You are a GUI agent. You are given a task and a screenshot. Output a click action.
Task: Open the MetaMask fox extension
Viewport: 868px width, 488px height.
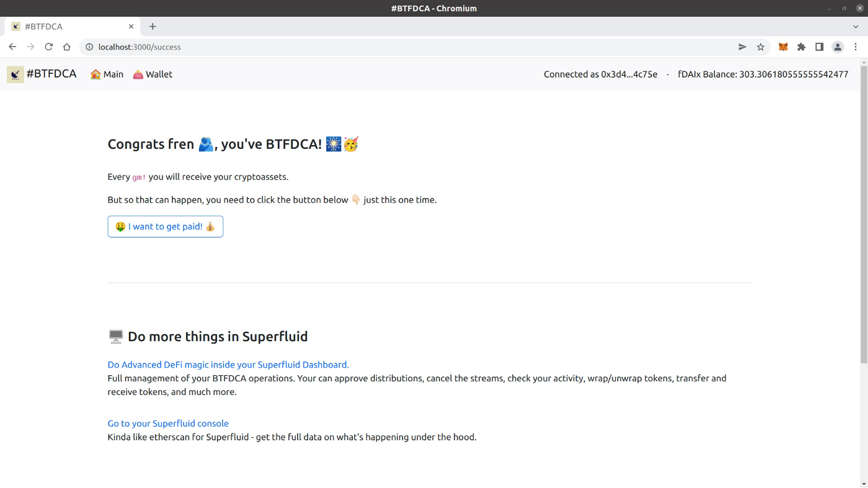pyautogui.click(x=783, y=47)
